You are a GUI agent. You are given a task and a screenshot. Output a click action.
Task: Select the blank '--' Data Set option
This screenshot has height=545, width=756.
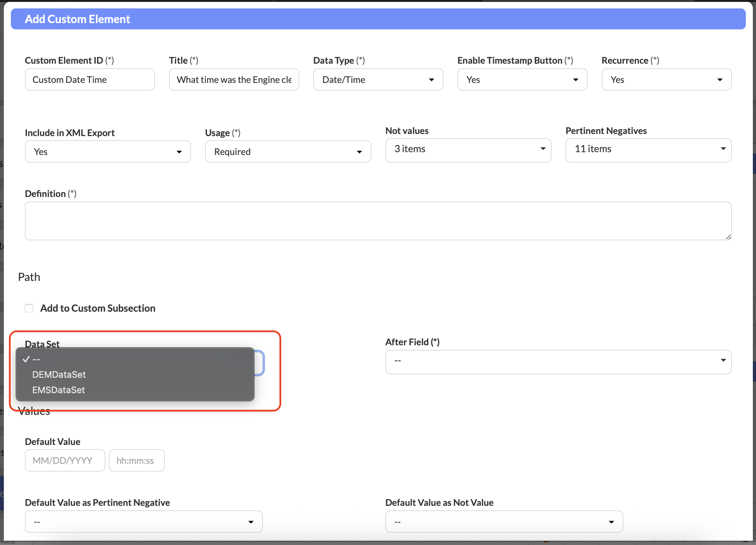coord(36,359)
